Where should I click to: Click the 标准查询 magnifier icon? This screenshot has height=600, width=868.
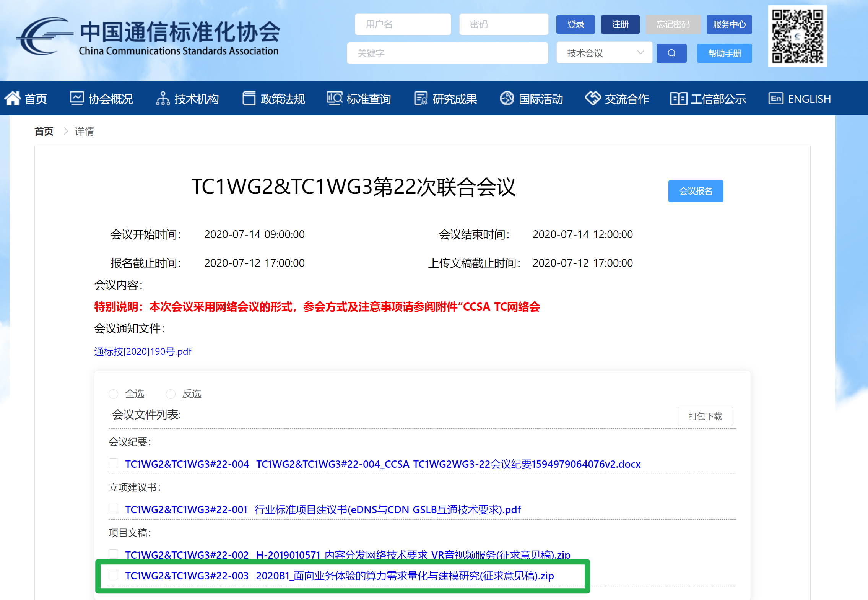coord(335,98)
